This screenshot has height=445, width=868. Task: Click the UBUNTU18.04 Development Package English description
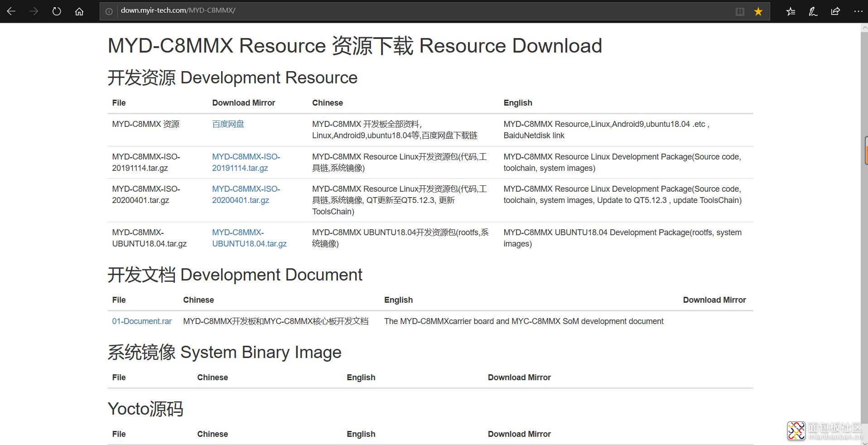coord(622,238)
